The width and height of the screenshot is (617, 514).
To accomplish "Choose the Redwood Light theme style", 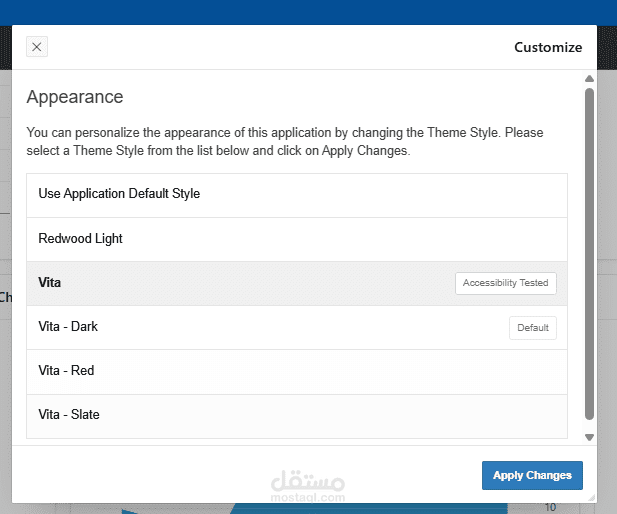I will pyautogui.click(x=81, y=239).
